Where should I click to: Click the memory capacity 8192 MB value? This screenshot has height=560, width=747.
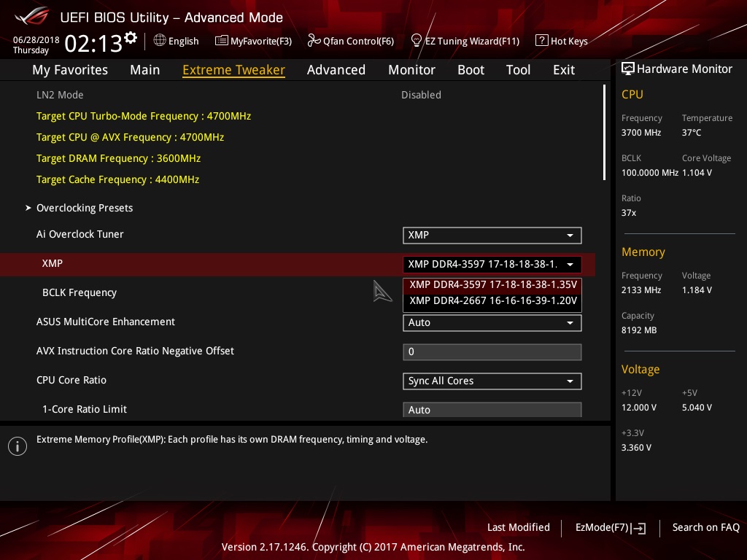tap(639, 330)
